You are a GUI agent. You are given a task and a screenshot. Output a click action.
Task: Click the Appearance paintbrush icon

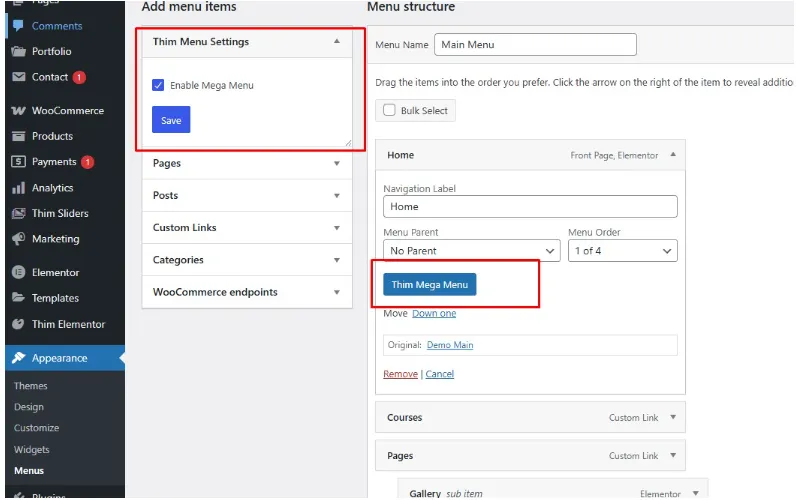18,358
